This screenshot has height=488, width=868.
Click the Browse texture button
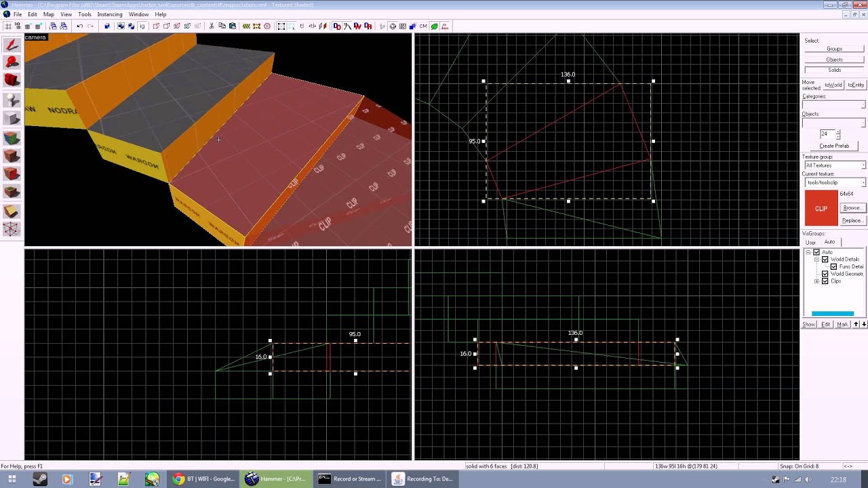tap(852, 208)
